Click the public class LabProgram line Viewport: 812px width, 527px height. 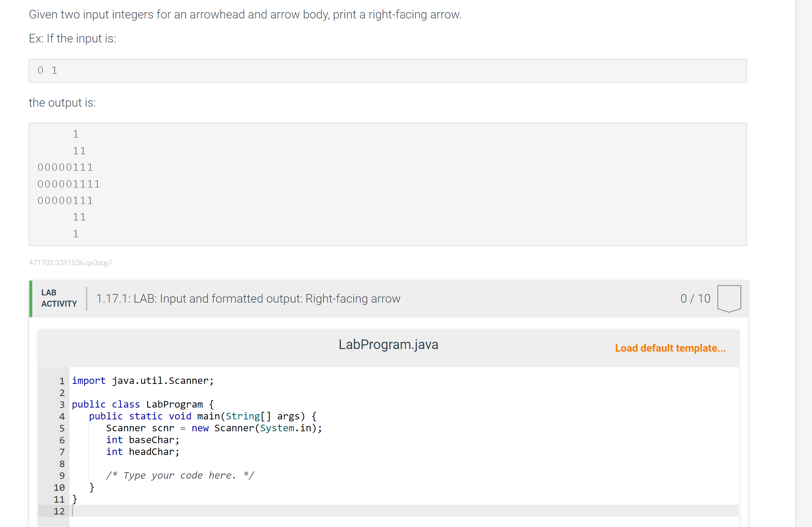(143, 404)
